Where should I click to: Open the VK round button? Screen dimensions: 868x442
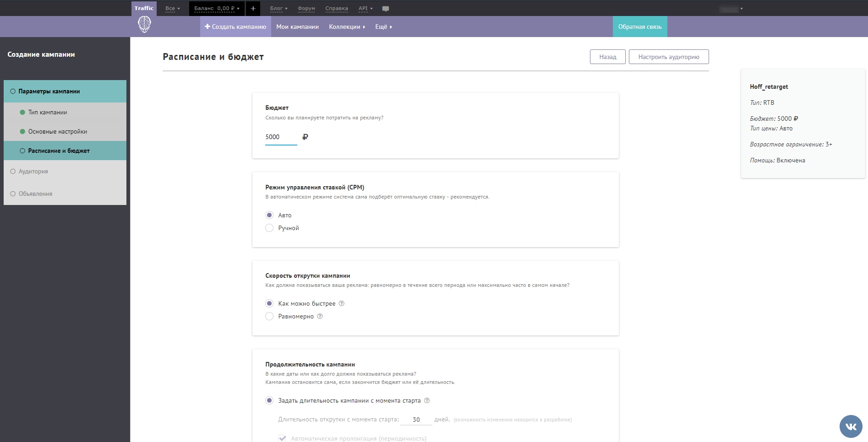(851, 426)
